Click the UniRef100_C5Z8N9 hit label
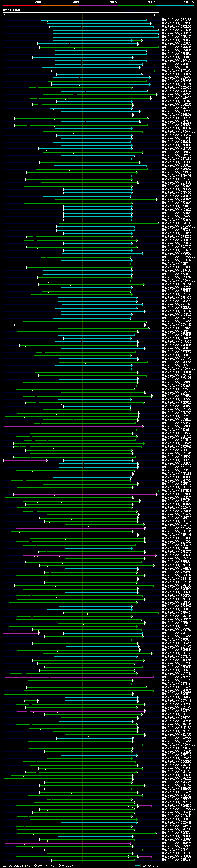This screenshot has height=868, width=197. [177, 822]
